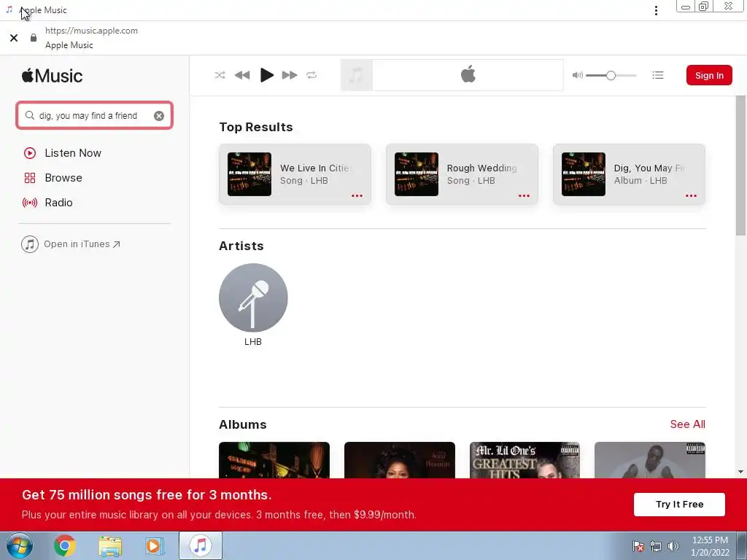
Task: Open more options for Rough Wedding
Action: (x=524, y=195)
